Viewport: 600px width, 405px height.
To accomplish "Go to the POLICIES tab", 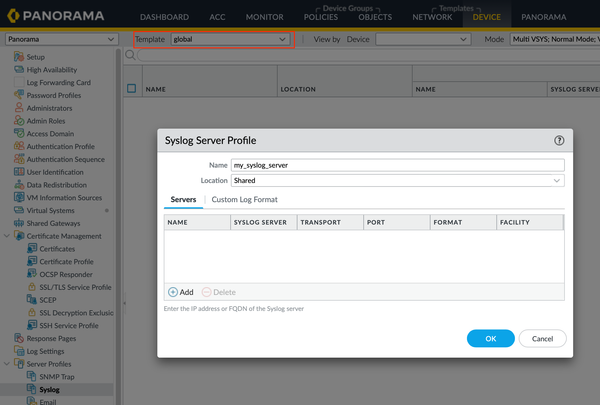I will coord(320,17).
